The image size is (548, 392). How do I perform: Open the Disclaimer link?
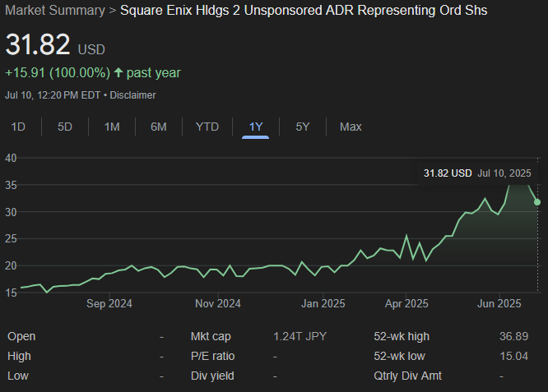pos(132,95)
